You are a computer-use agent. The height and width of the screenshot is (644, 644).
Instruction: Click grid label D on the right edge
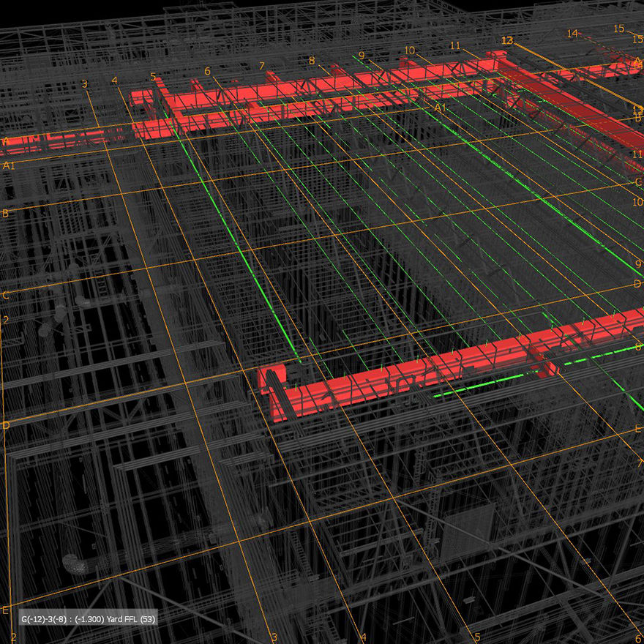coord(637,284)
